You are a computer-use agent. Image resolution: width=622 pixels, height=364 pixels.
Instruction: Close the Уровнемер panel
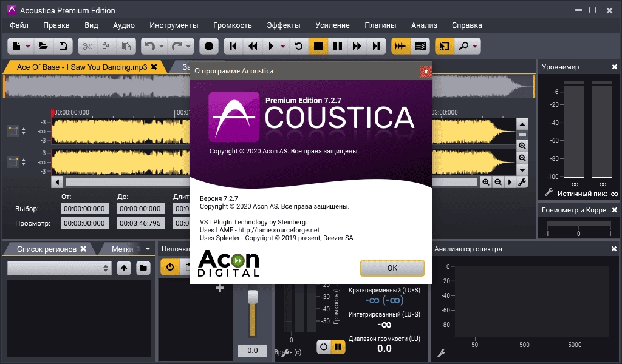click(615, 67)
